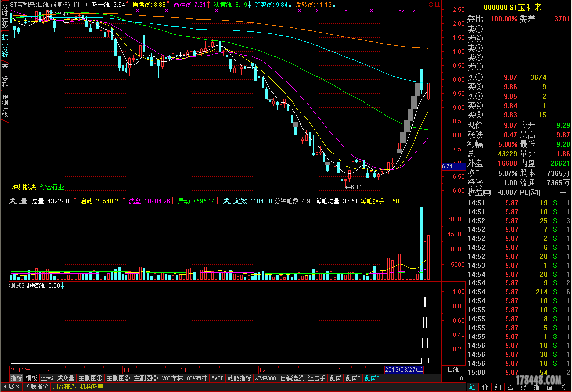
Task: Switch to the 成交量 indicator tab
Action: tap(65, 378)
